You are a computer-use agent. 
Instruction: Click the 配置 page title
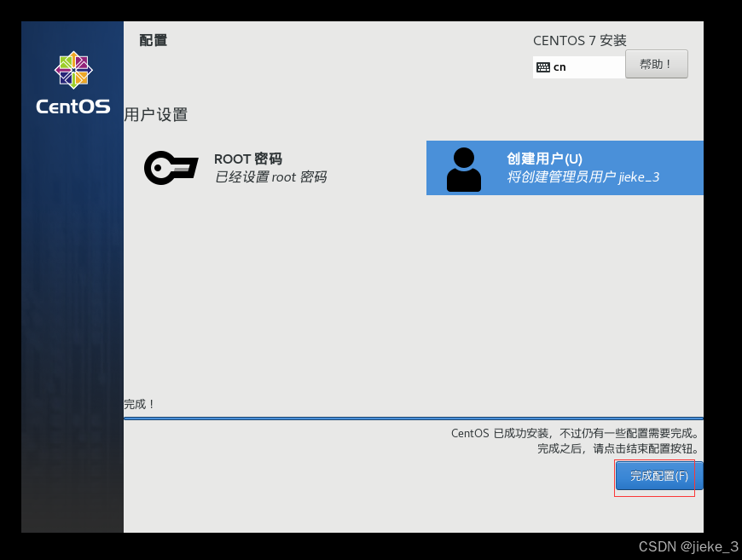pos(154,40)
